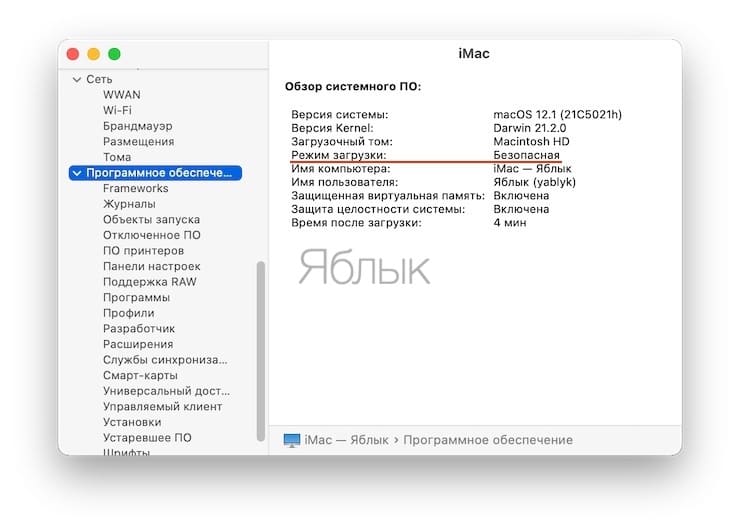The height and width of the screenshot is (532, 740).
Task: Open Устаревшее ПО entry
Action: tap(147, 438)
